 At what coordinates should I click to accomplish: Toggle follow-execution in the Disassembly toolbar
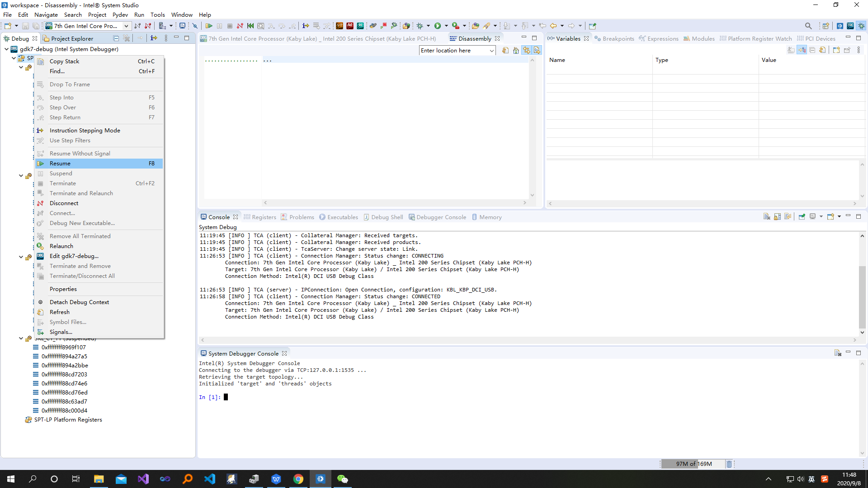538,50
